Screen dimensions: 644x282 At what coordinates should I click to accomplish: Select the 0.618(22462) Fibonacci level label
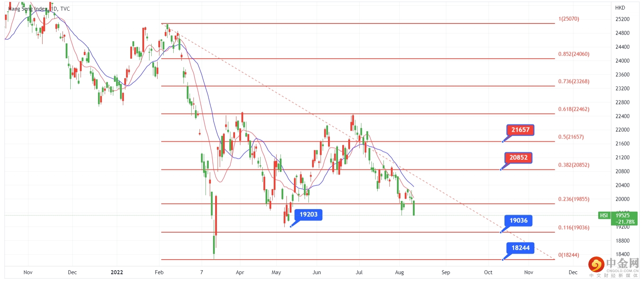(574, 109)
